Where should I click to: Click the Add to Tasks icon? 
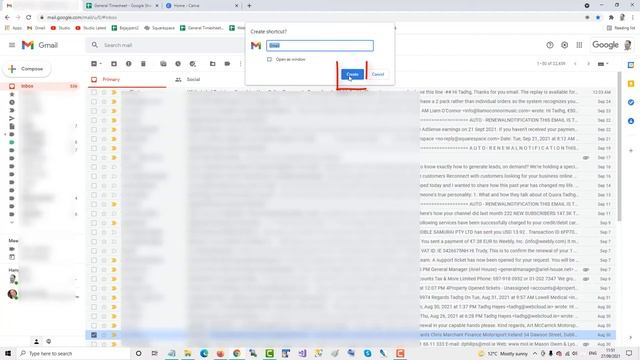tap(193, 64)
